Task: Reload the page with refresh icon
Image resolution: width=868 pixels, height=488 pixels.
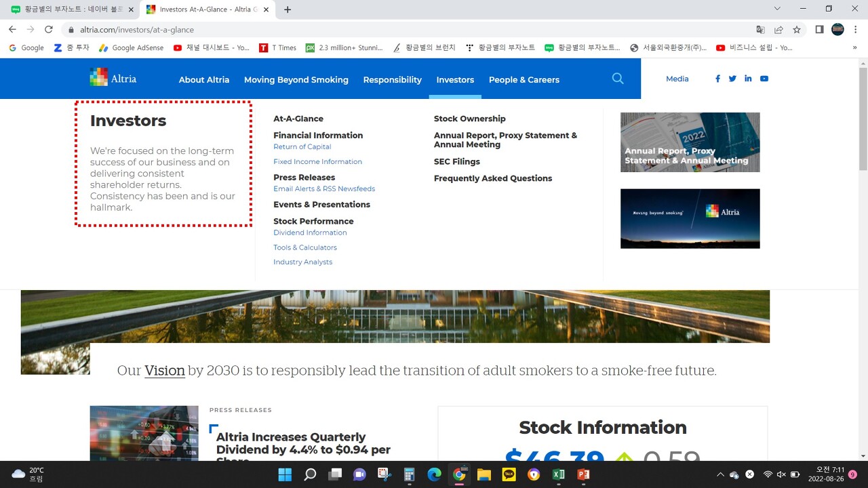Action: pyautogui.click(x=49, y=30)
